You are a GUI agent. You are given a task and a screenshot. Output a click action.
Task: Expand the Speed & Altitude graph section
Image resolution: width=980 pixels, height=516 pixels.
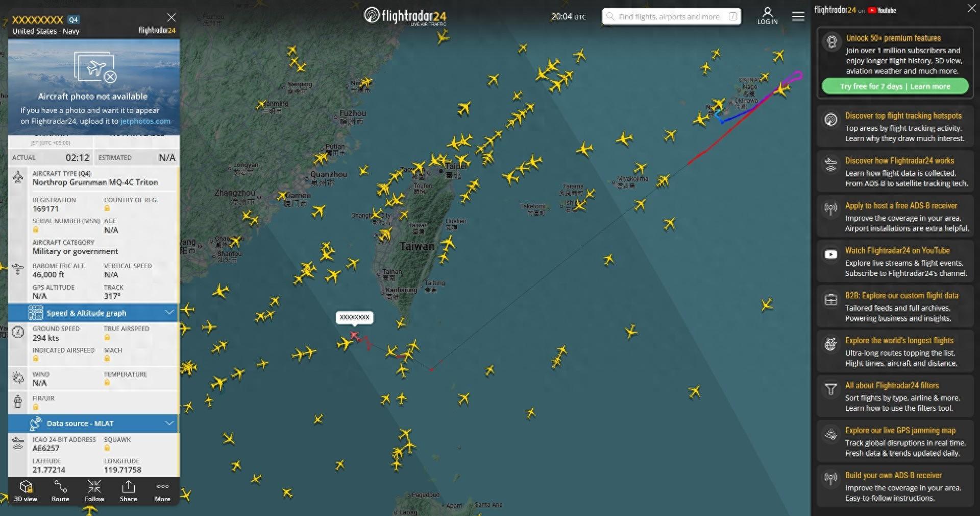tap(93, 313)
